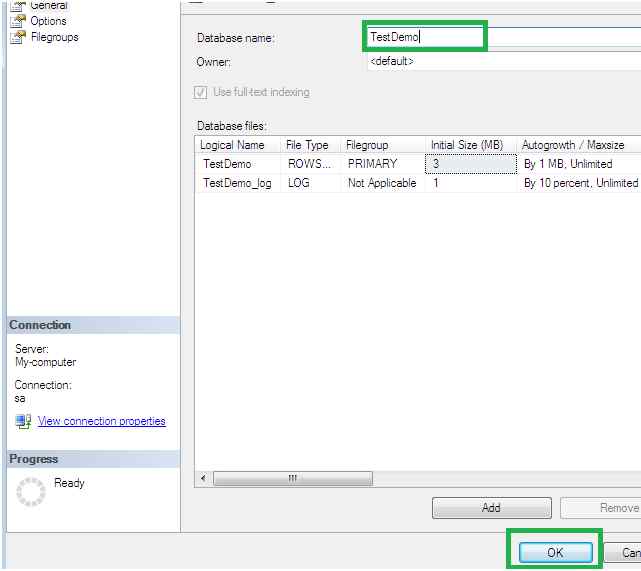Click the Cancel button
This screenshot has height=571, width=641.
coord(623,553)
